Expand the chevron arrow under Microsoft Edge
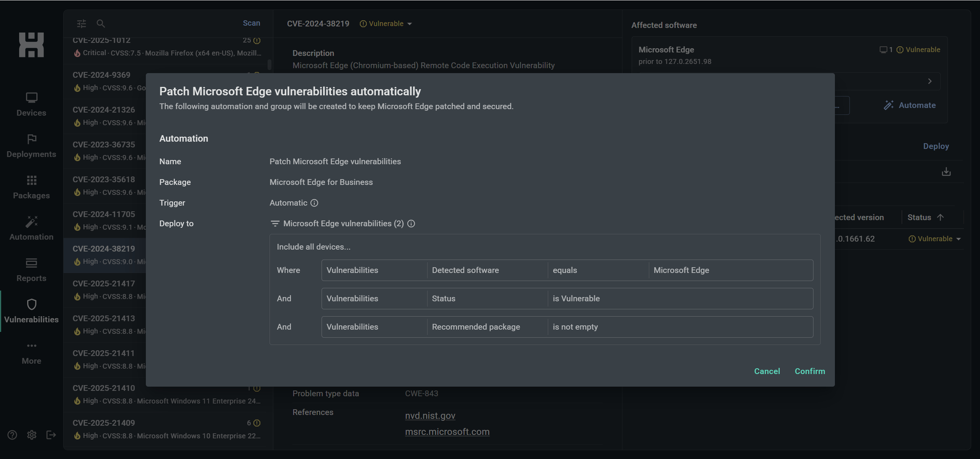 point(930,81)
